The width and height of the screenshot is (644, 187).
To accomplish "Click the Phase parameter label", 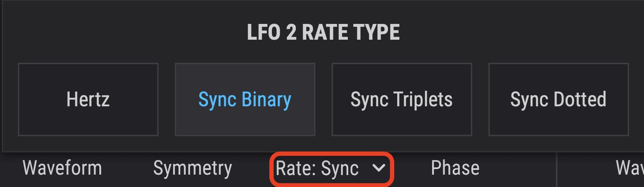I will tap(455, 168).
